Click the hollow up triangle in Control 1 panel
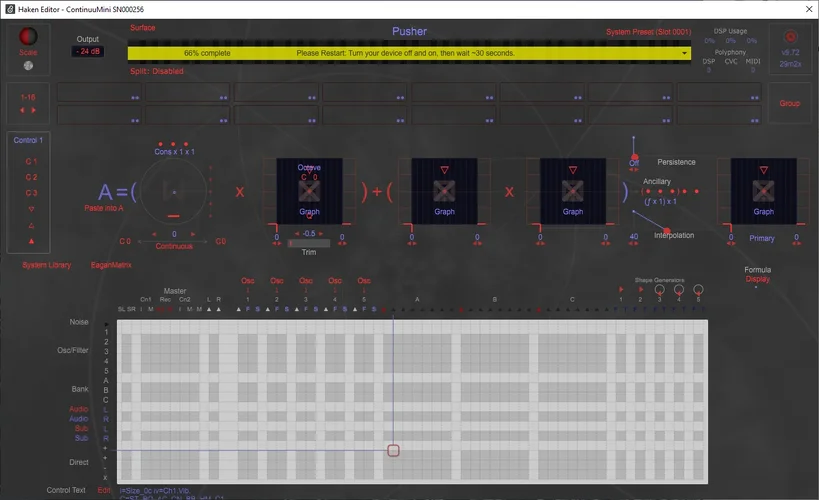This screenshot has height=500, width=819. [x=31, y=225]
